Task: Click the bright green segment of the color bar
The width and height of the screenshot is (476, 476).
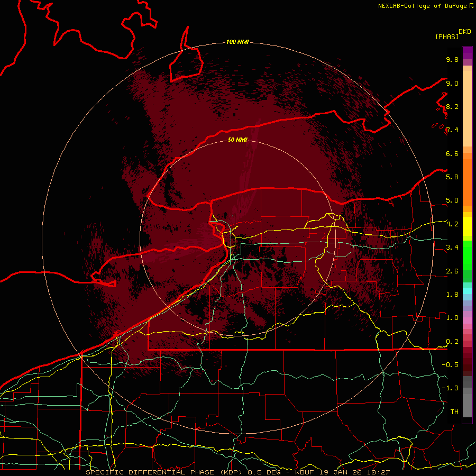Action: (x=467, y=255)
